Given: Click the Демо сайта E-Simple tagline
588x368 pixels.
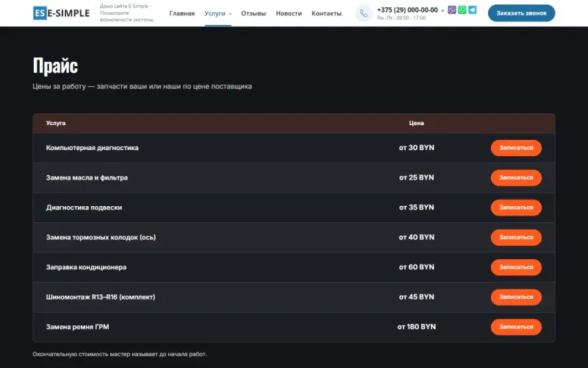Looking at the screenshot, I should [x=126, y=13].
